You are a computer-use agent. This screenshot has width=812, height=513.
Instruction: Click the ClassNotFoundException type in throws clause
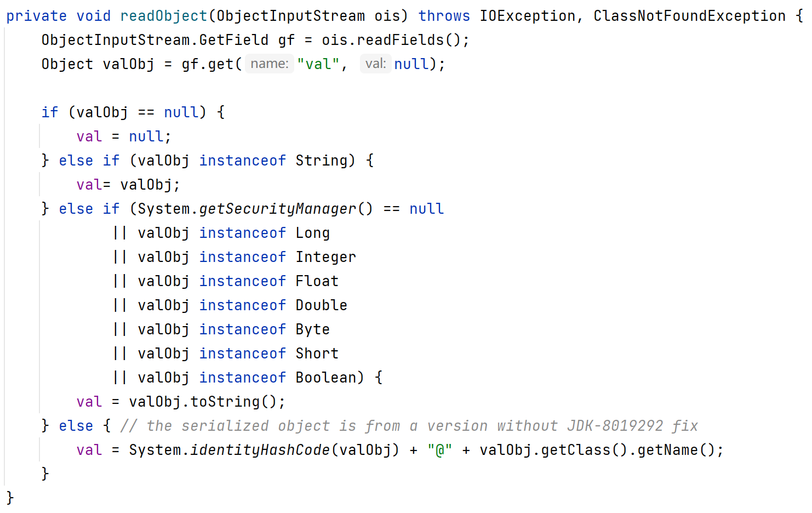click(x=689, y=16)
